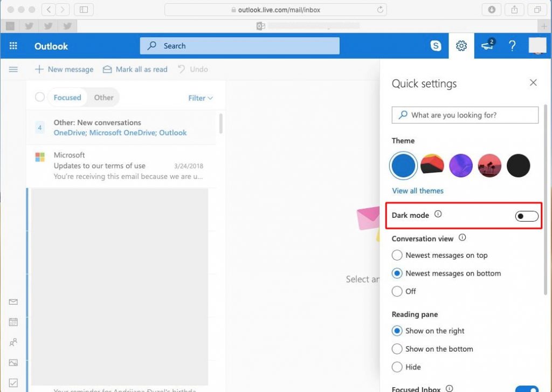552x392 pixels.
Task: Select the Focused inbox tab
Action: (67, 98)
